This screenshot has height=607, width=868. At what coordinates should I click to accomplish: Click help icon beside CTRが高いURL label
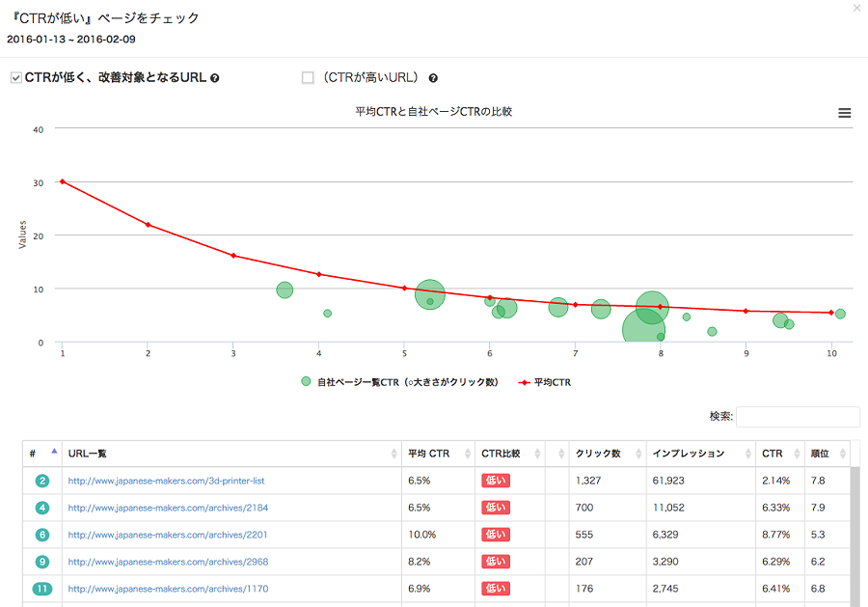pos(433,78)
